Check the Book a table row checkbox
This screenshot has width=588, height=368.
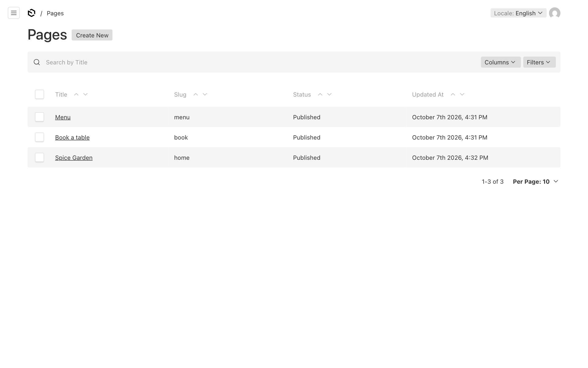pyautogui.click(x=40, y=137)
